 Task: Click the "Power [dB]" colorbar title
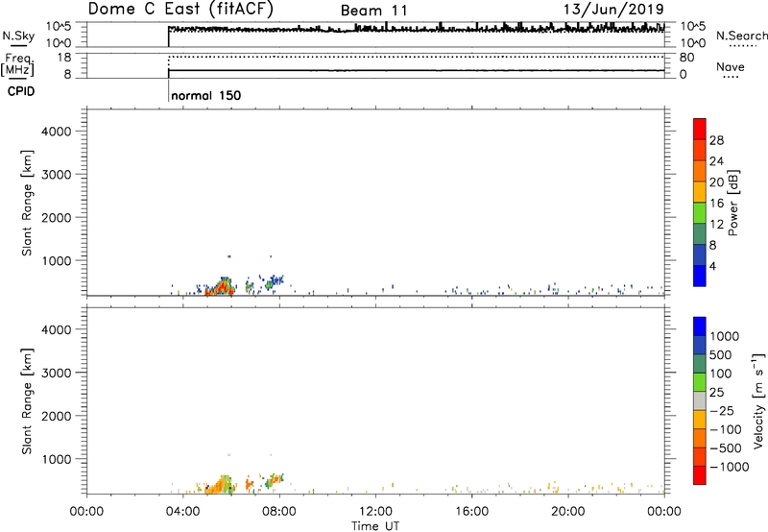(x=732, y=203)
